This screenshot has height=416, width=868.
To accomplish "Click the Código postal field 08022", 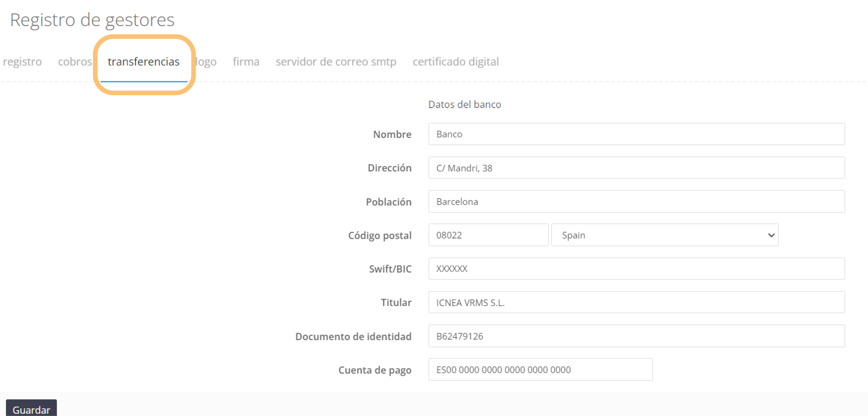I will point(488,235).
